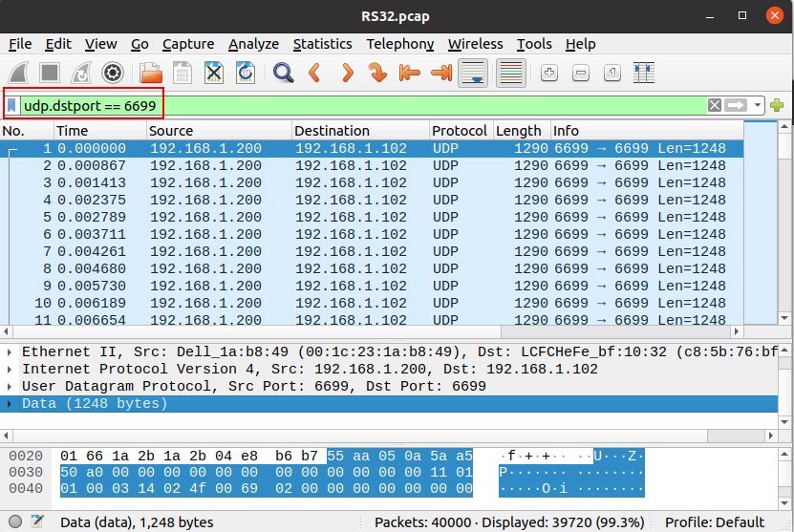The image size is (794, 532).
Task: Zoom in the main window text
Action: (549, 73)
